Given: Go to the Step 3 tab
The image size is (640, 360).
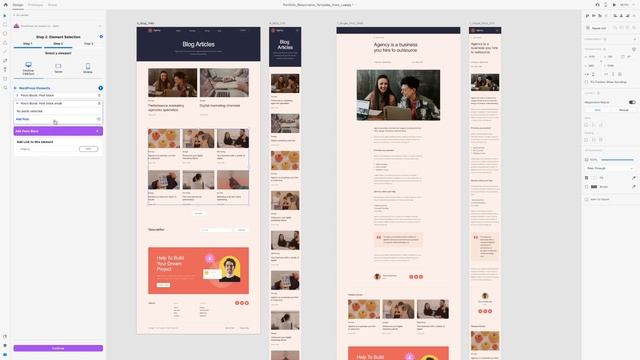Looking at the screenshot, I should [x=88, y=44].
